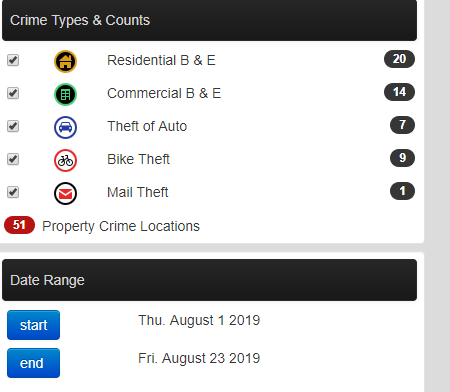Select the Thu. August 1 2019 start date text
Image resolution: width=450 pixels, height=392 pixels.
click(x=199, y=320)
